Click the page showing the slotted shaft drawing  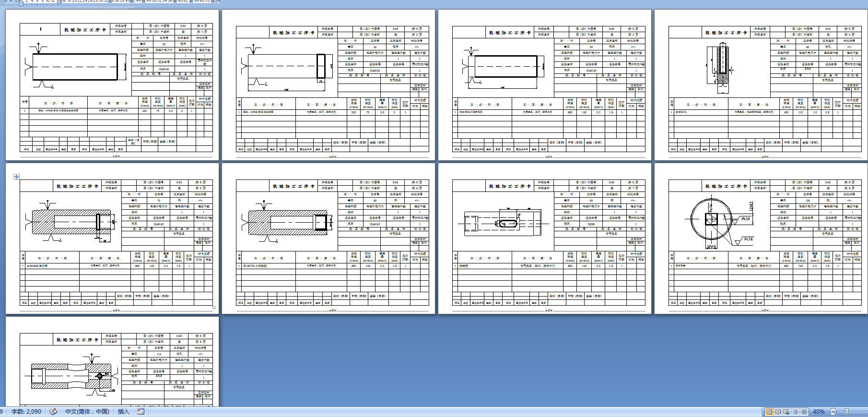click(x=545, y=238)
